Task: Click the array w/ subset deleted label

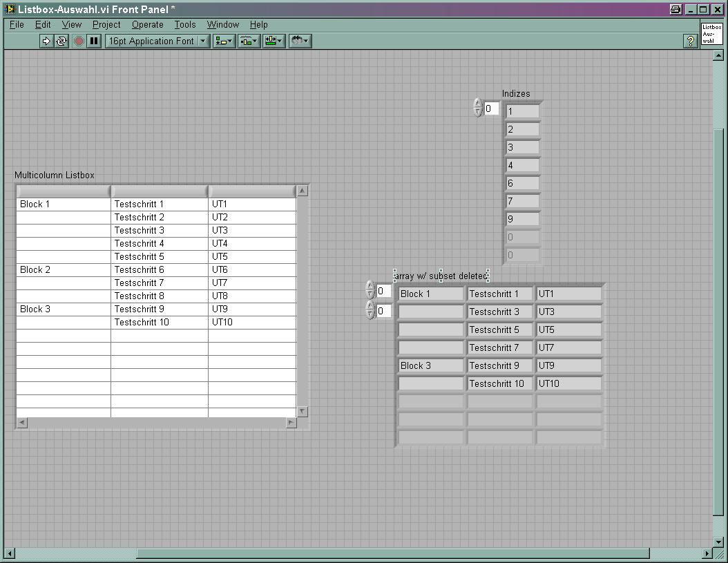Action: click(441, 276)
